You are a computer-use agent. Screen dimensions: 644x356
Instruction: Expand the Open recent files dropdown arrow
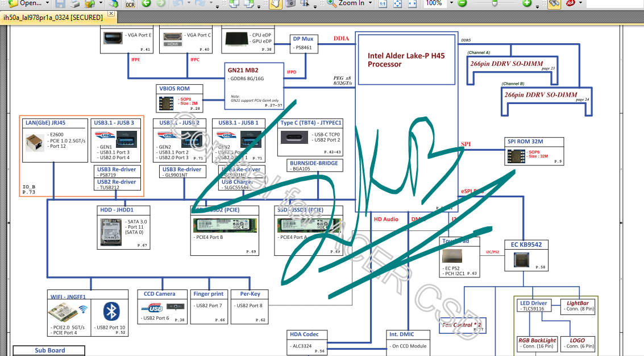coord(47,3)
